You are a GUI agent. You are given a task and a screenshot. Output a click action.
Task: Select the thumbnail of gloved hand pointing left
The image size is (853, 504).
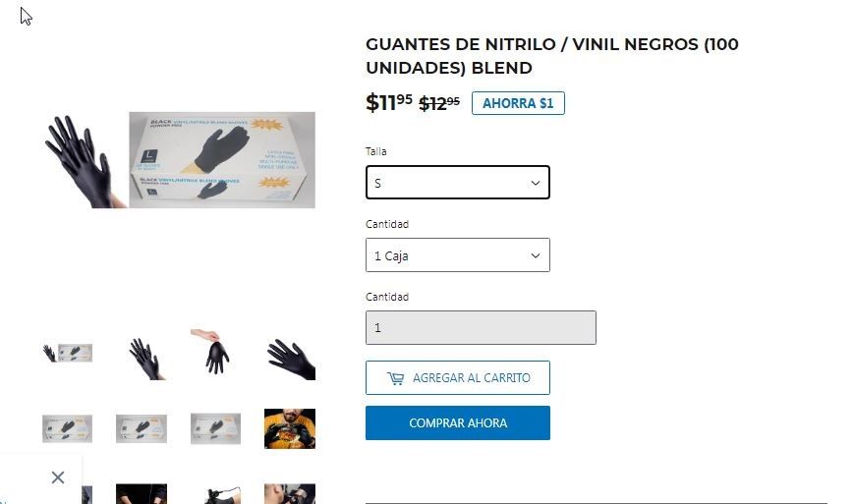(x=291, y=360)
